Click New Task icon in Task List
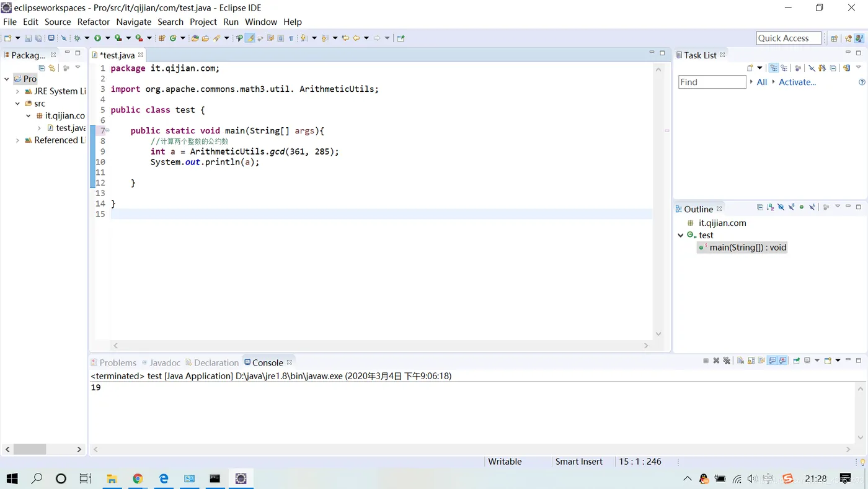The image size is (868, 489). pyautogui.click(x=750, y=68)
